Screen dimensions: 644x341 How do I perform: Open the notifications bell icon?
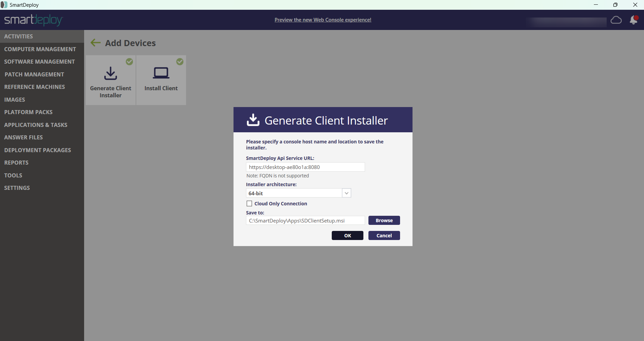[x=634, y=20]
